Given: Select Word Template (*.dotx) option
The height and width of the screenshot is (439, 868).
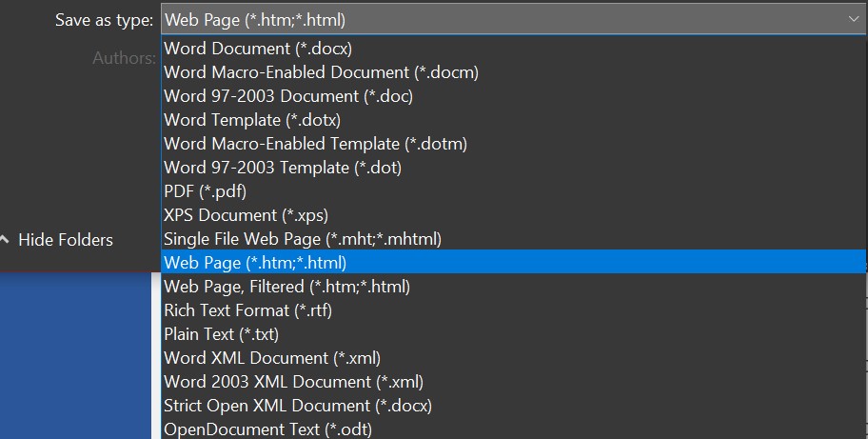Looking at the screenshot, I should [252, 120].
